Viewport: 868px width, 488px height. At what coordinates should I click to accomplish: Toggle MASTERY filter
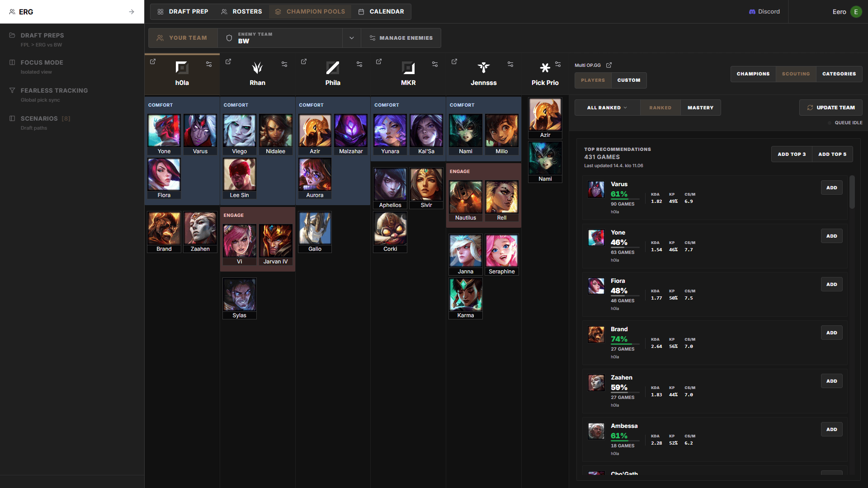[700, 108]
